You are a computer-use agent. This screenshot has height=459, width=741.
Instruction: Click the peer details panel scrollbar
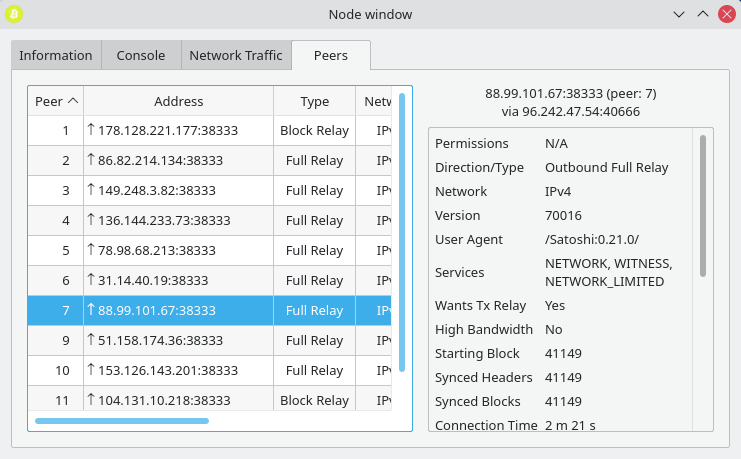[703, 205]
